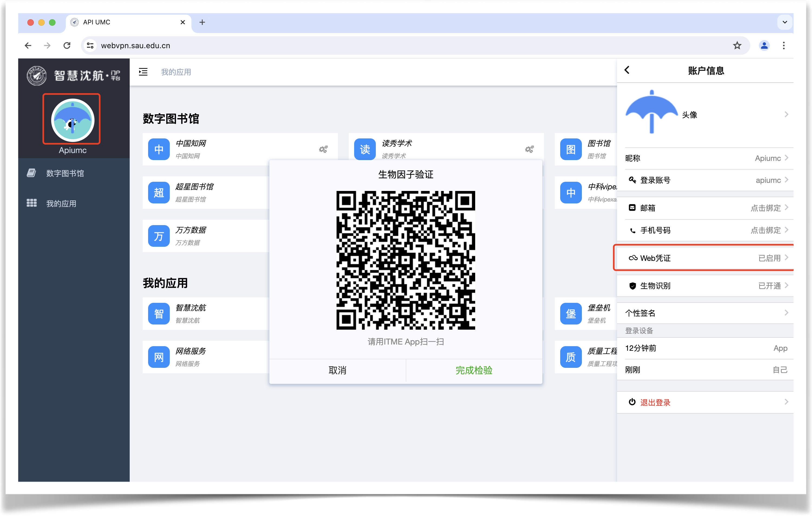Open the 超星图书馆 app icon
This screenshot has height=516, width=812.
coord(158,193)
